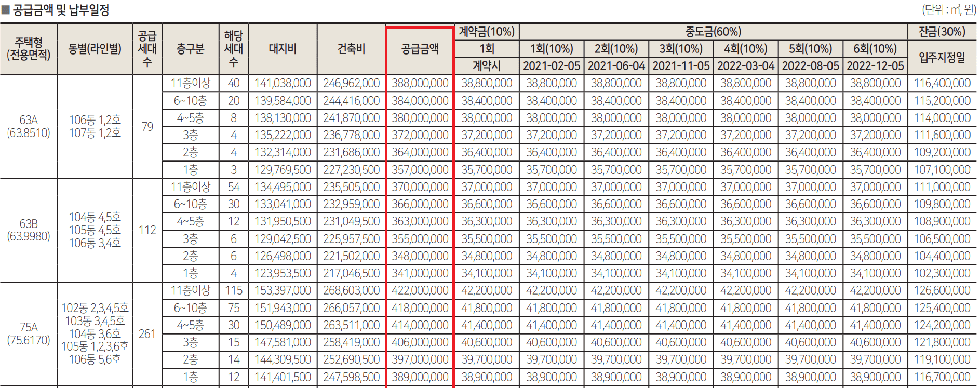Click household count '75'
The image size is (980, 388).
tap(234, 308)
